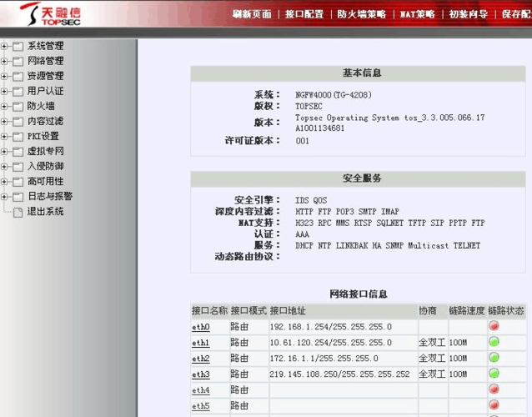Screen dimensions: 532x417
Task: Click red link status light for eth4
Action: [x=494, y=389]
